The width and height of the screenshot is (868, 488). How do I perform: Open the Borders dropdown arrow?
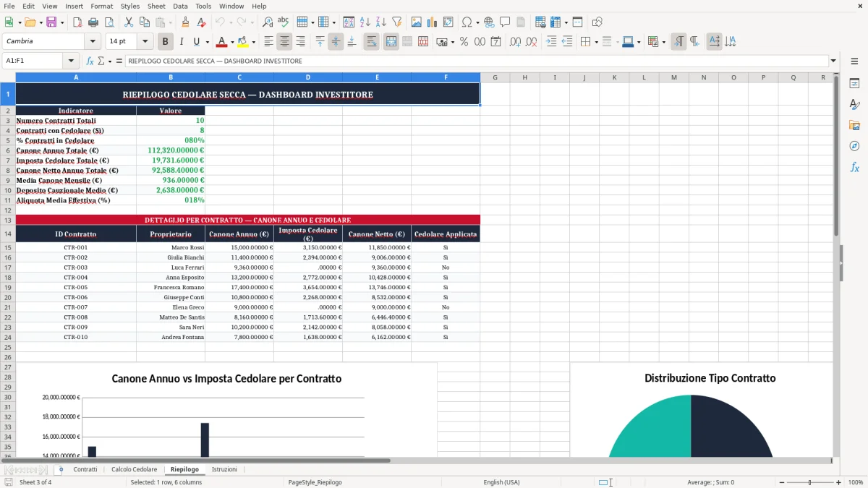coord(597,42)
